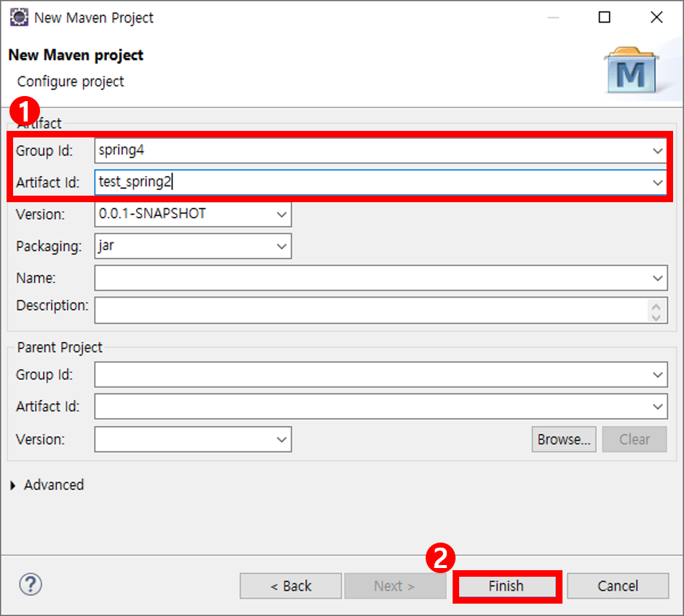The width and height of the screenshot is (684, 616).
Task: Click the 'New Maven project' heading
Action: point(76,55)
